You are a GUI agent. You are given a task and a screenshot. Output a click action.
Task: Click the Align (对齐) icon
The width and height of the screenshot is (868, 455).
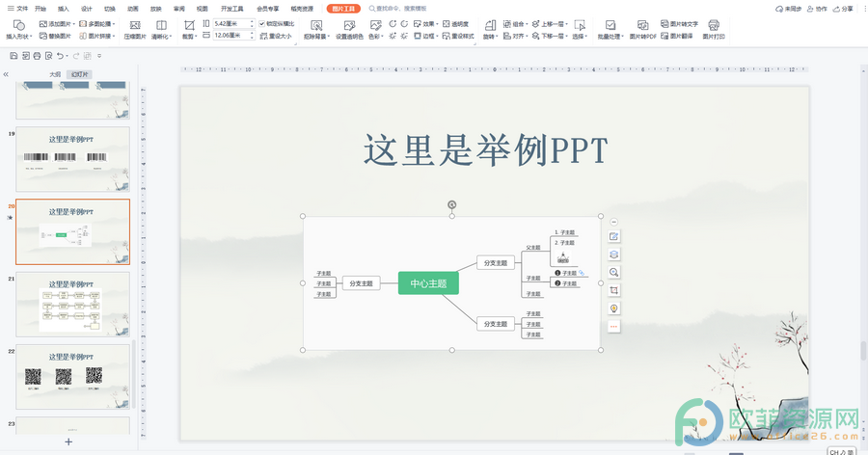click(x=506, y=36)
